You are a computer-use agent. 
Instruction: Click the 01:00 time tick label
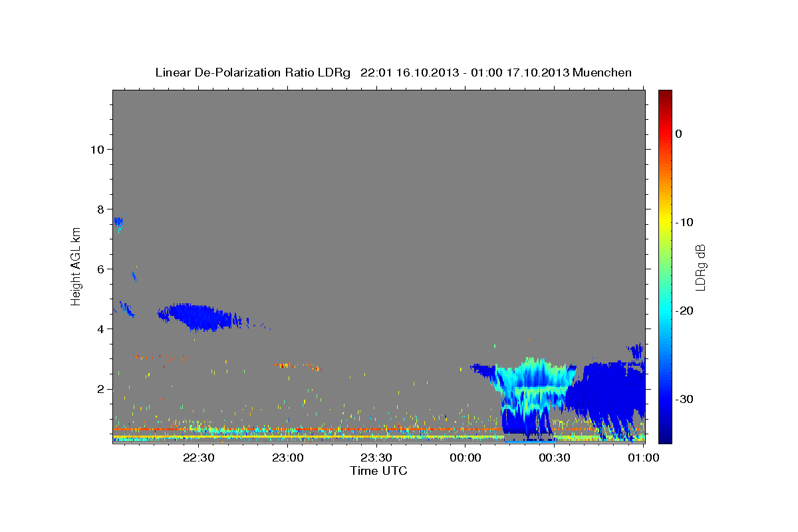[643, 458]
